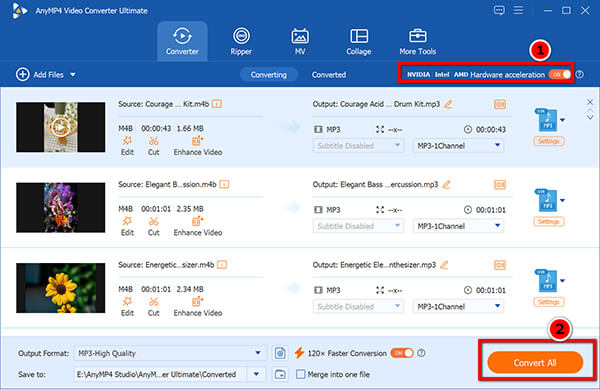Open the Output Format dropdown
This screenshot has height=389, width=600.
tap(170, 353)
